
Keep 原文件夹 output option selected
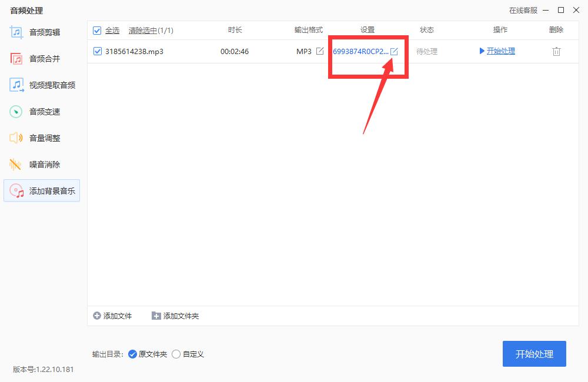tap(133, 354)
